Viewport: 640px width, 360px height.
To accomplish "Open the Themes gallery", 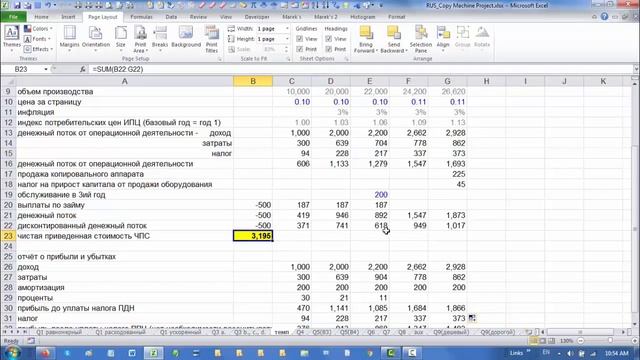I will pos(11,38).
